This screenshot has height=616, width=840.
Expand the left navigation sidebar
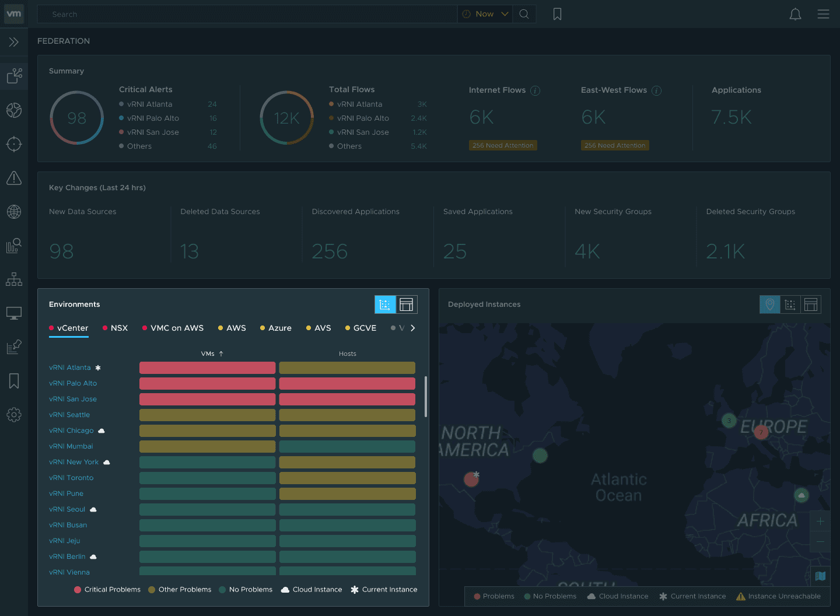[14, 42]
